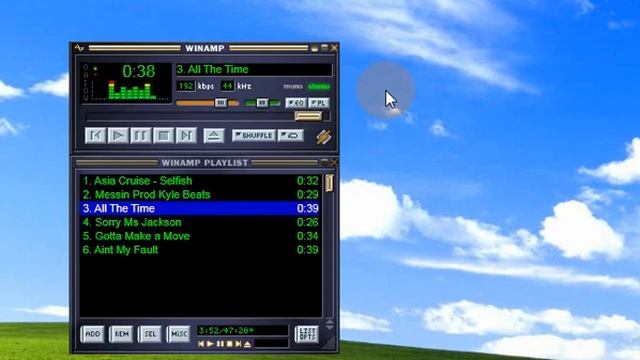The height and width of the screenshot is (360, 640).
Task: Skip to next track with main Next button
Action: pos(186,136)
